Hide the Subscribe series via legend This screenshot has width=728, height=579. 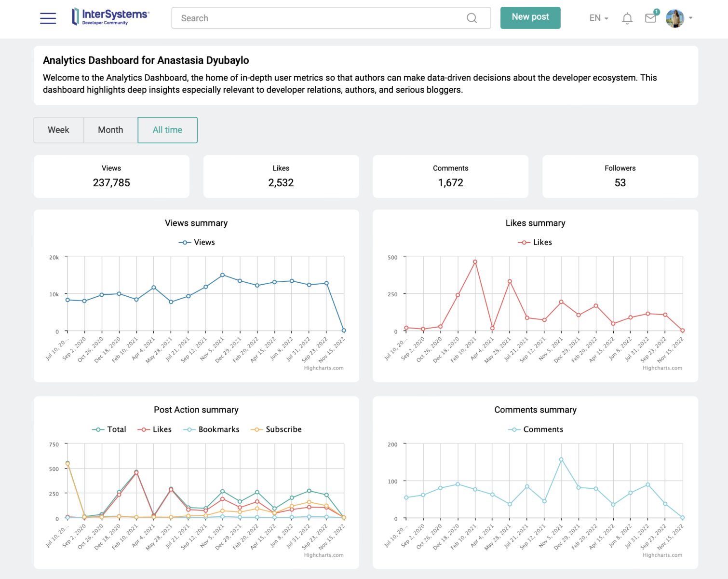276,429
